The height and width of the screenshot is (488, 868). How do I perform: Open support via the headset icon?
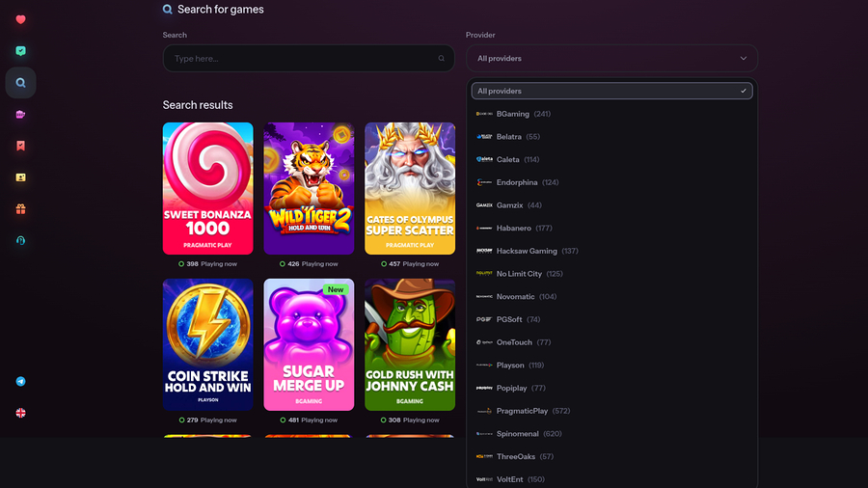(x=20, y=241)
